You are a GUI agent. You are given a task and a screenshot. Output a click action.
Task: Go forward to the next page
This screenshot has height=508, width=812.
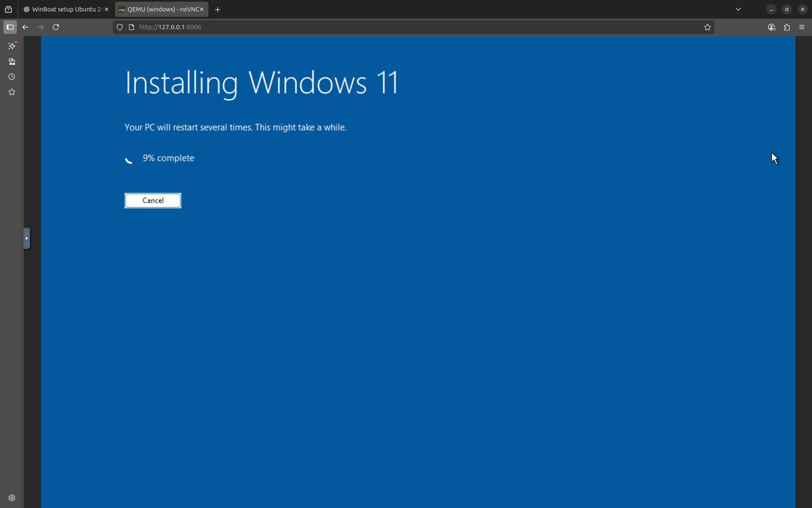tap(41, 27)
